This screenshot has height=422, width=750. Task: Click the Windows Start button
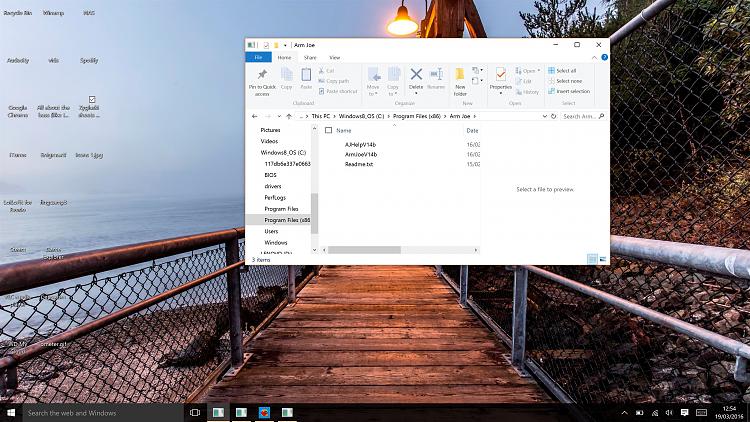tap(11, 412)
